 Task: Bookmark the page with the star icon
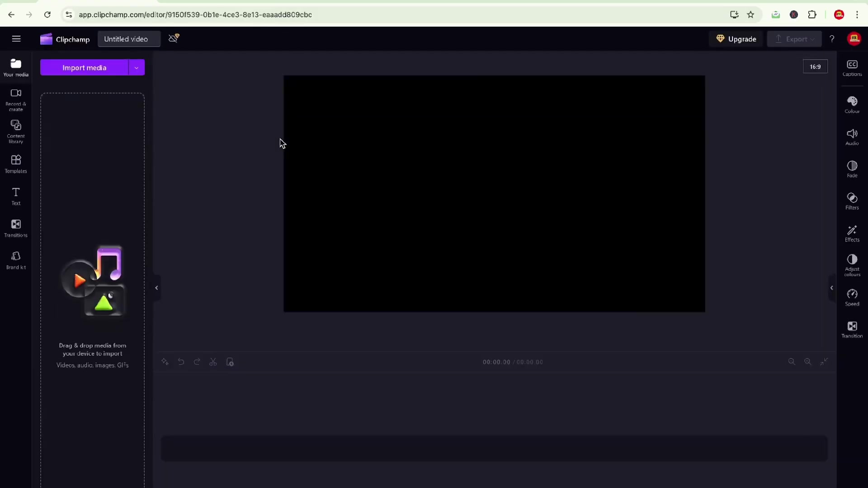pos(751,14)
